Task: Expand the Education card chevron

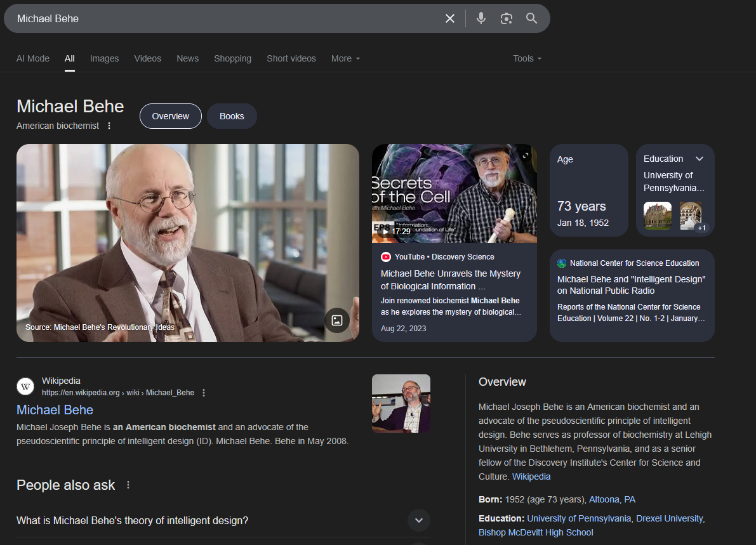Action: (699, 159)
